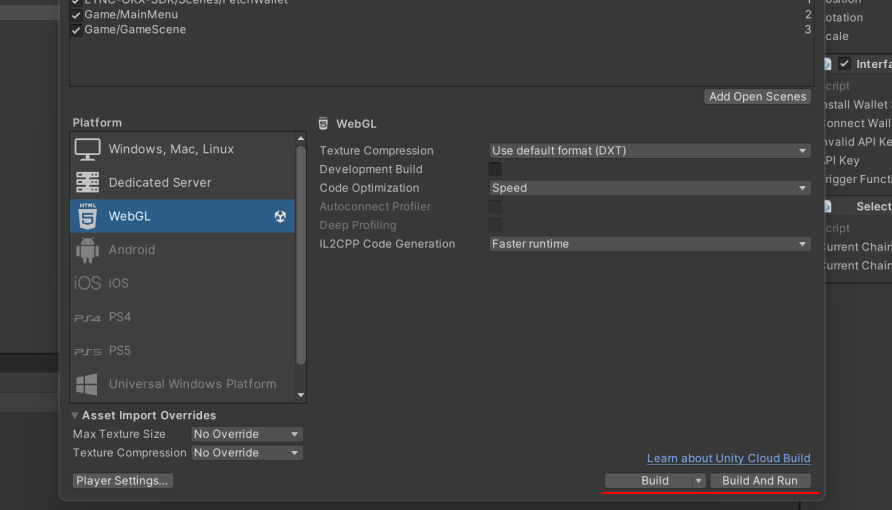Screen dimensions: 892x510
Task: Select the Game/GameScene scene name
Action: click(x=135, y=30)
